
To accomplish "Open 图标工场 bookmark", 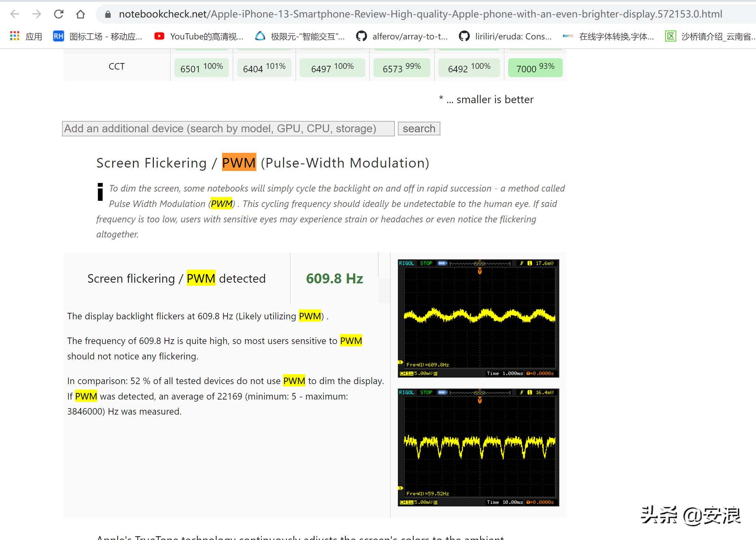I will pyautogui.click(x=98, y=36).
